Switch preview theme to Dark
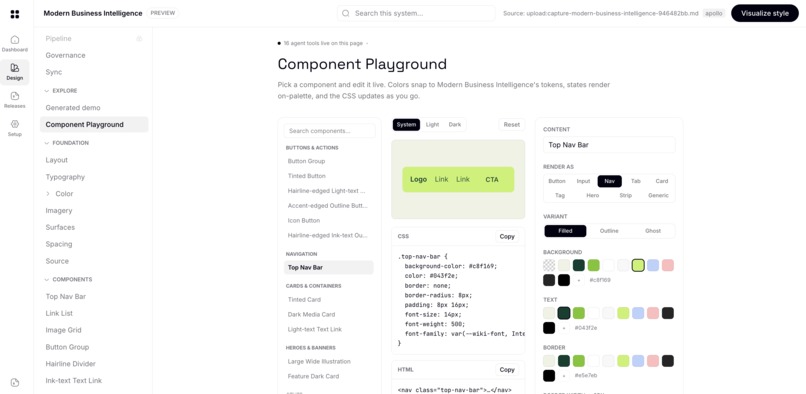806x394 pixels. (455, 124)
